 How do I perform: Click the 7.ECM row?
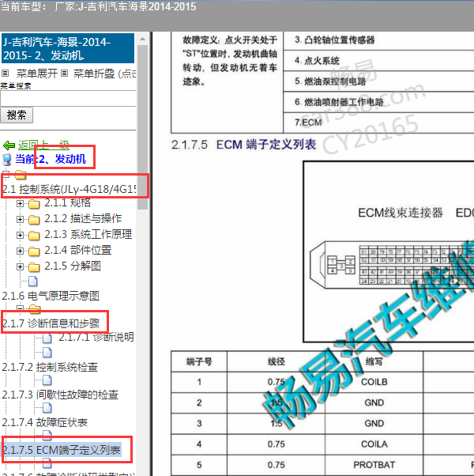click(378, 123)
